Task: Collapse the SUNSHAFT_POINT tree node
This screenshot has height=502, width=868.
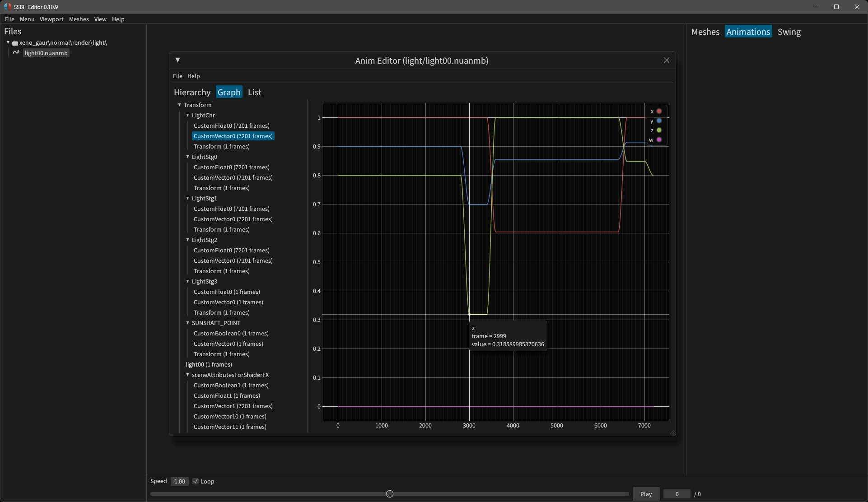Action: 188,323
